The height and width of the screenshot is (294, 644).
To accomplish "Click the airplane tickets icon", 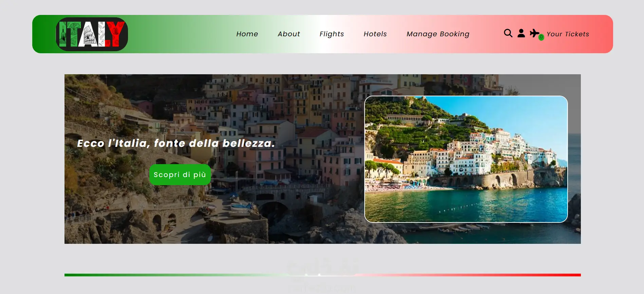I will point(534,33).
